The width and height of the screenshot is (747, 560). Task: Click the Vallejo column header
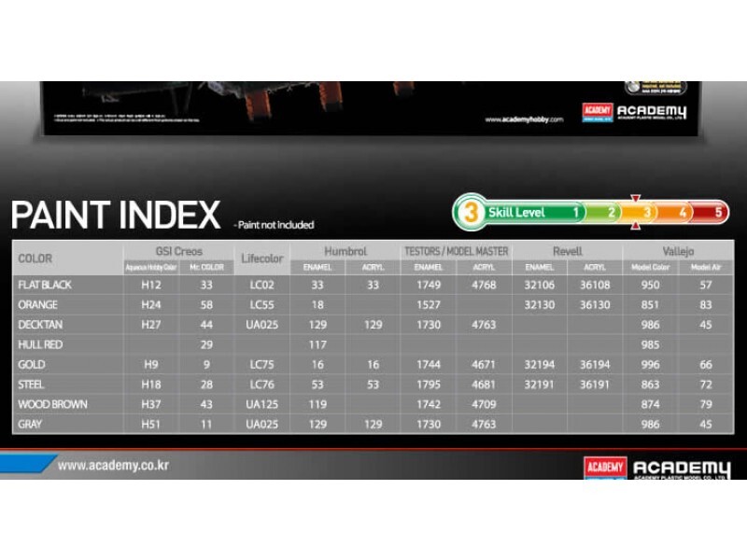(x=678, y=251)
